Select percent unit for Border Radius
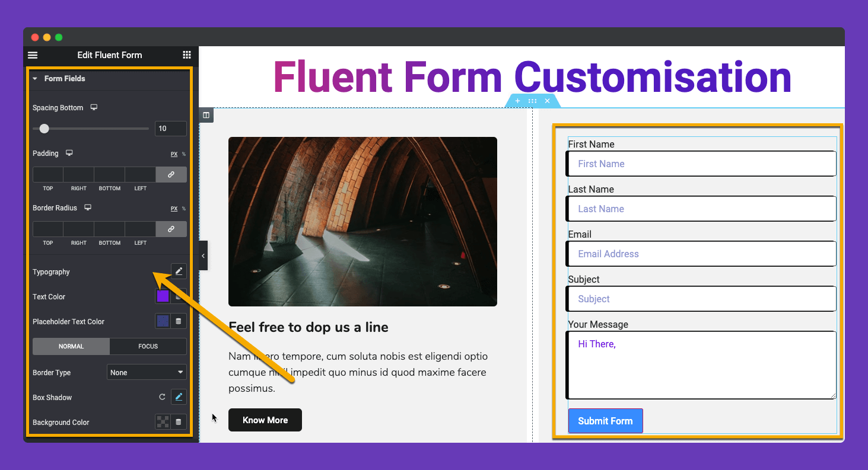The width and height of the screenshot is (868, 470). click(x=184, y=209)
